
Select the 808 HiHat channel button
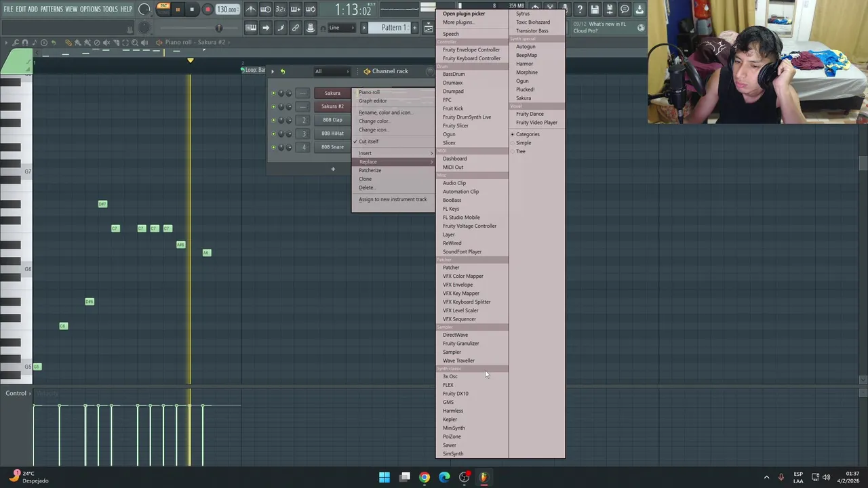332,134
